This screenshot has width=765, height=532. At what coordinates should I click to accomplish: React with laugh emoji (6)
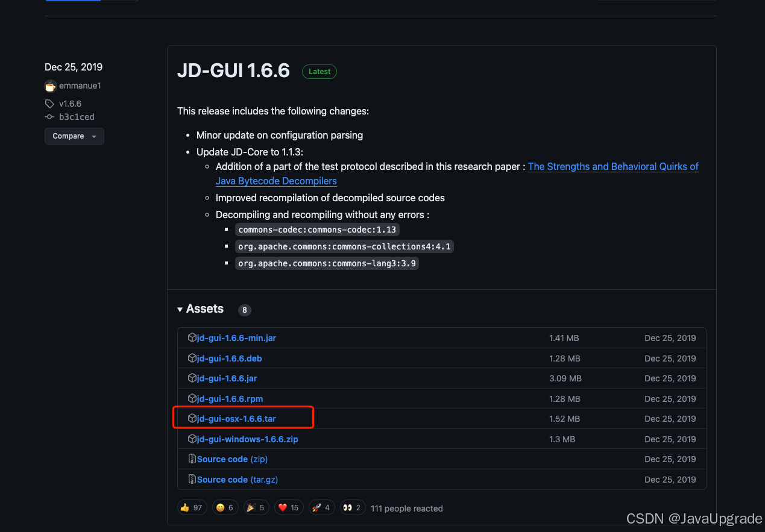pyautogui.click(x=227, y=508)
